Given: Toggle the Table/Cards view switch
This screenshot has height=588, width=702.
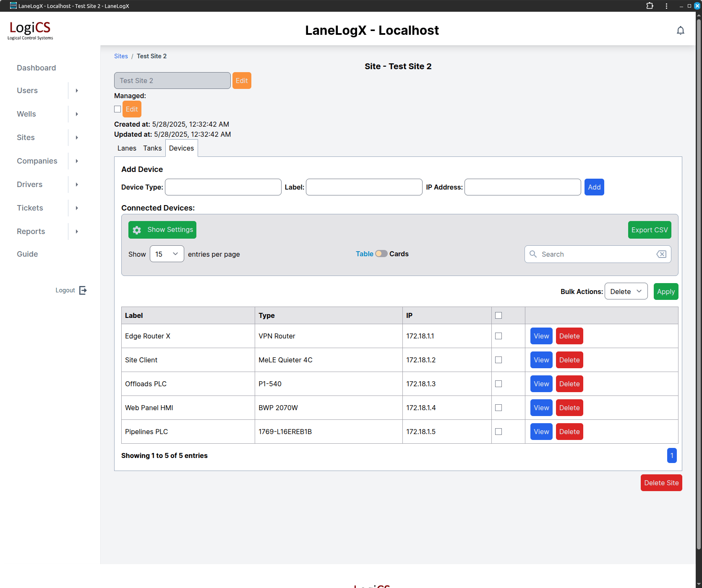Looking at the screenshot, I should coord(381,254).
